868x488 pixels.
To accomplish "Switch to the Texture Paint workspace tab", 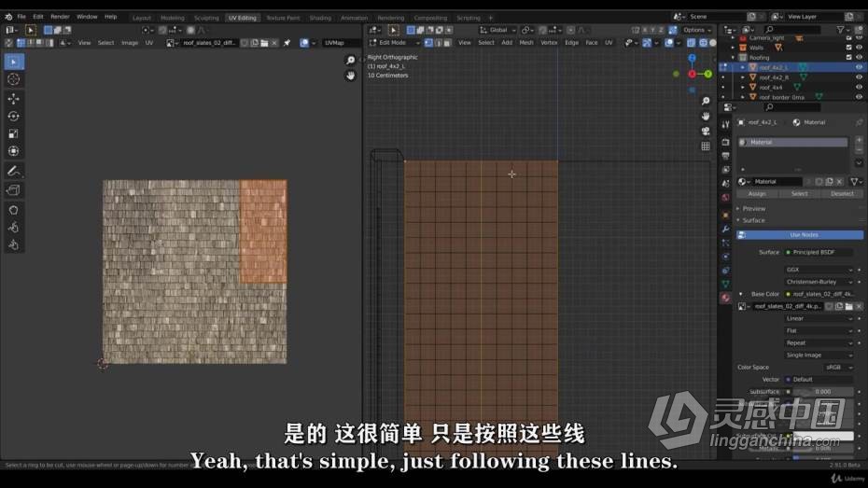I will click(x=283, y=18).
